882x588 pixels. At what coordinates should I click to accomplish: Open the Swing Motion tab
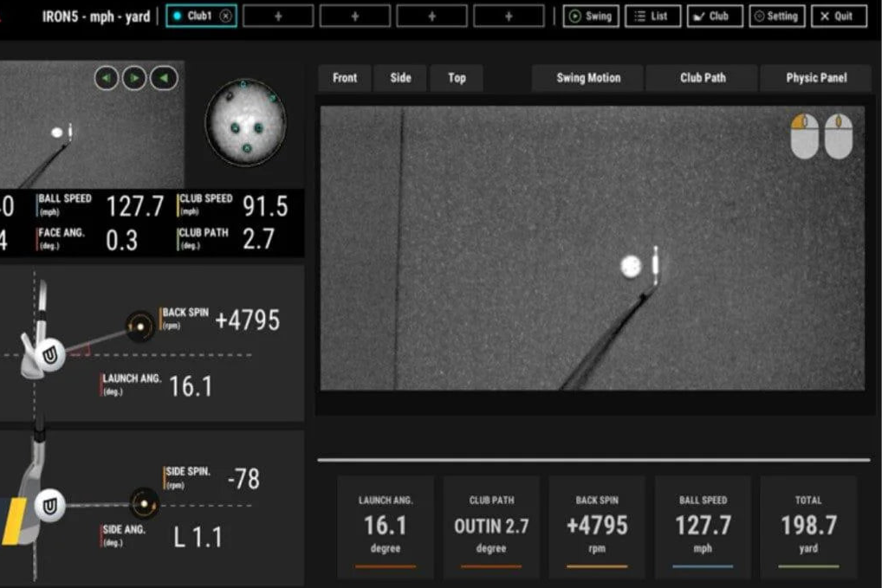(x=587, y=78)
